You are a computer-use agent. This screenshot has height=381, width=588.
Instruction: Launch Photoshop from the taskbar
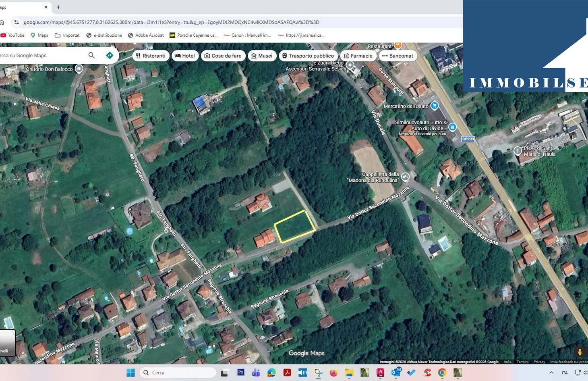(241, 373)
